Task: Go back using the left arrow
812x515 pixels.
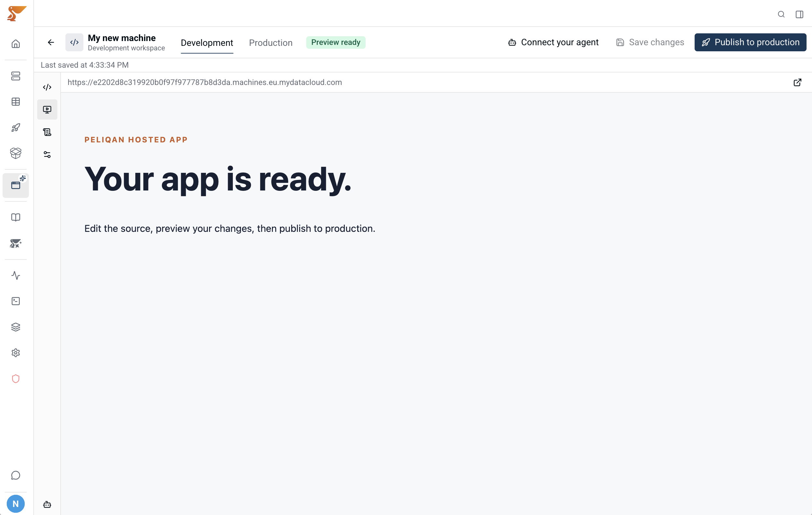Action: 51,42
